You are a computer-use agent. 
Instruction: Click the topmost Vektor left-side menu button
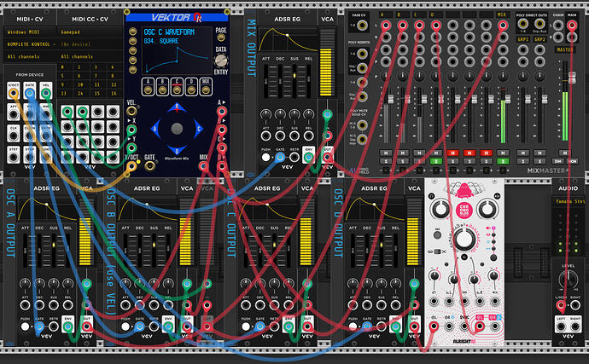132,32
